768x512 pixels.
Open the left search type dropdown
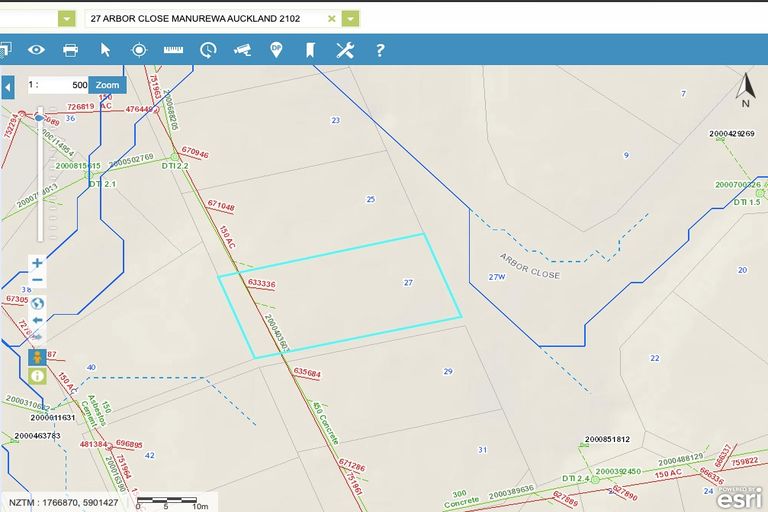[67, 19]
